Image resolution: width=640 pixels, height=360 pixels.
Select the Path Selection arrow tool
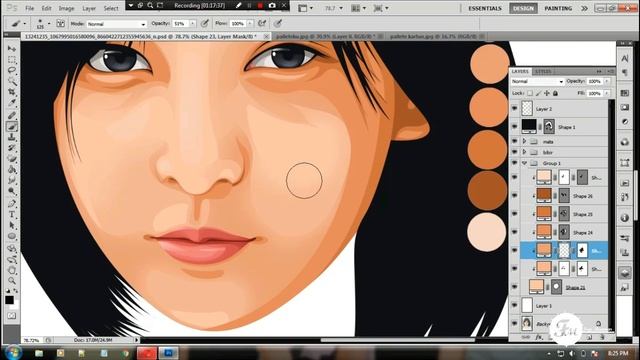(x=12, y=225)
